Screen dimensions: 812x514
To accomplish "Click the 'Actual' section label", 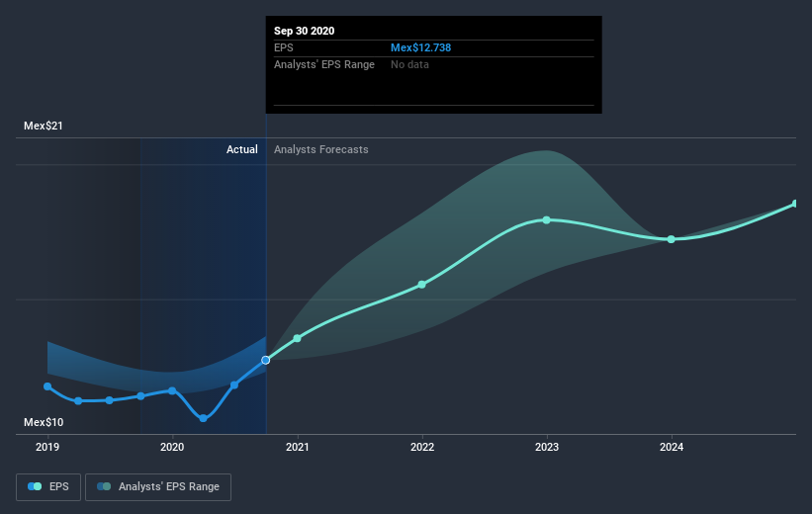I will coord(242,149).
